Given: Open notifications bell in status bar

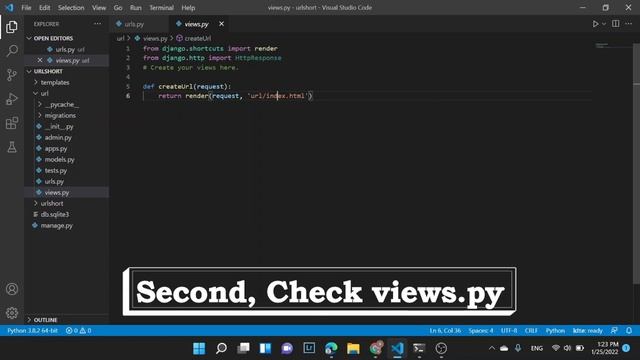Looking at the screenshot, I should coord(629,331).
